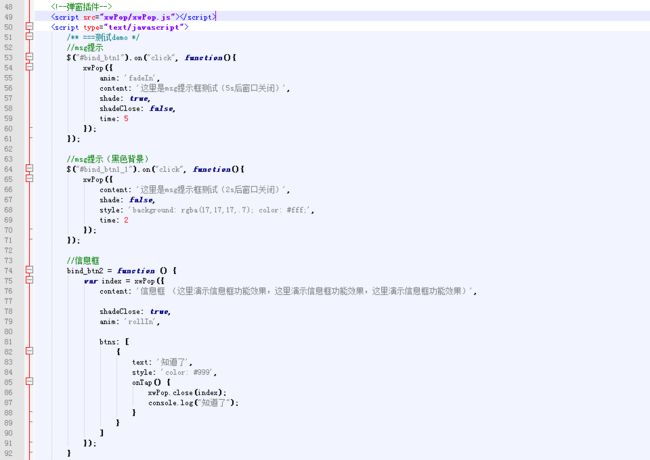Image resolution: width=650 pixels, height=460 pixels.
Task: Click 'shade: true' on line 57
Action: click(125, 98)
